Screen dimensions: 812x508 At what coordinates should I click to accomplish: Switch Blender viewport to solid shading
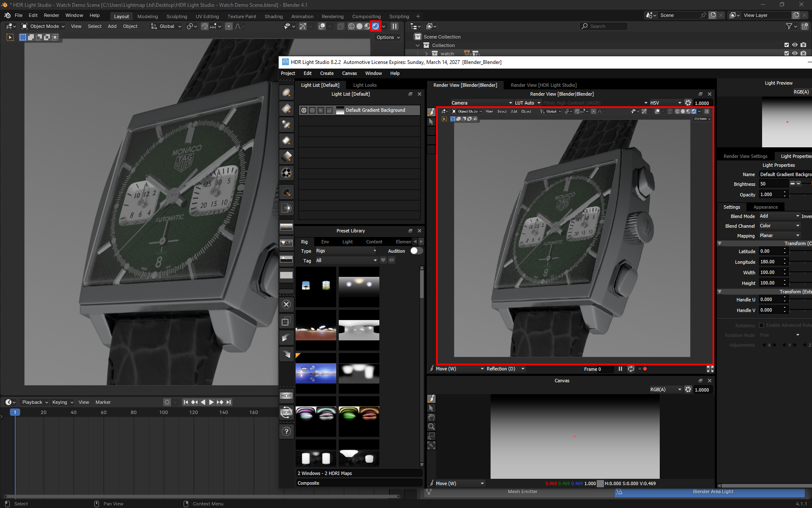coord(359,26)
